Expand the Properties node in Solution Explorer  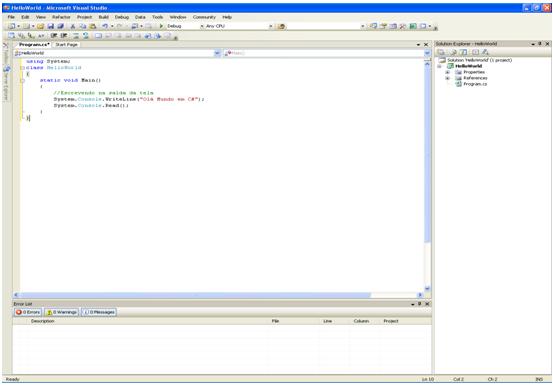pos(448,72)
